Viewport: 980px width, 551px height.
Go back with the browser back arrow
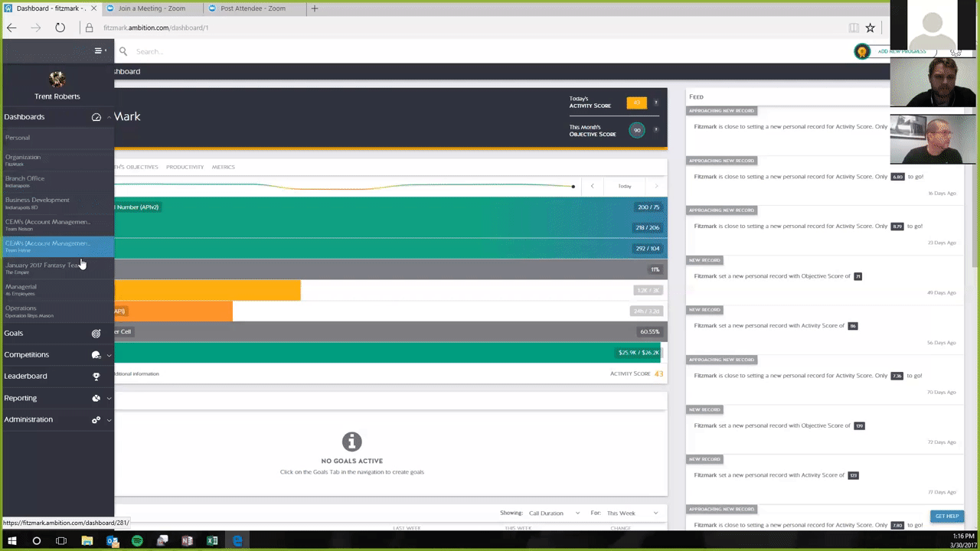pos(11,28)
